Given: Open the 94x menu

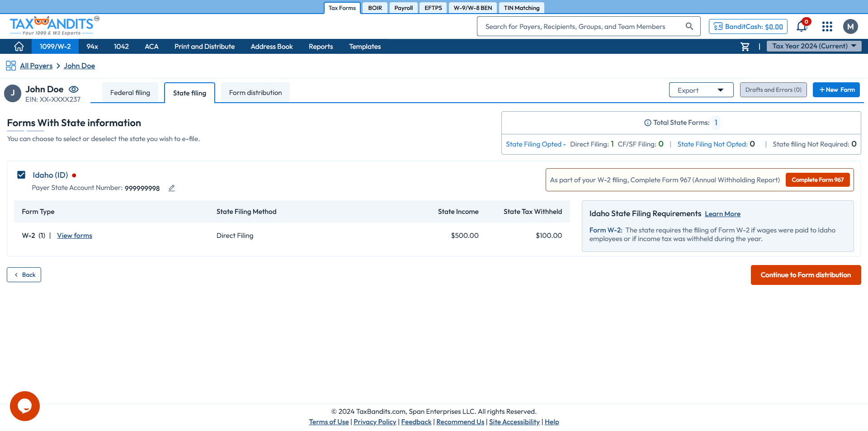Looking at the screenshot, I should click(x=92, y=47).
